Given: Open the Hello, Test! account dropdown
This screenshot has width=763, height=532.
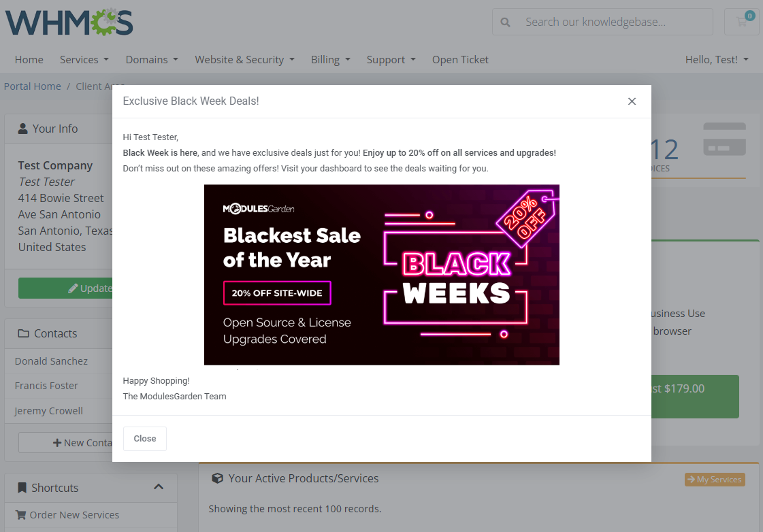Looking at the screenshot, I should (717, 60).
